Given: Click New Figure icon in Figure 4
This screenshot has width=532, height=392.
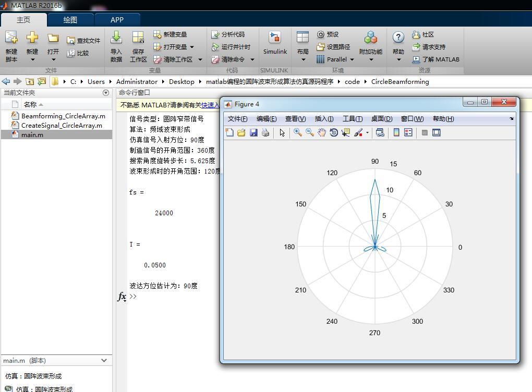Looking at the screenshot, I should click(229, 132).
